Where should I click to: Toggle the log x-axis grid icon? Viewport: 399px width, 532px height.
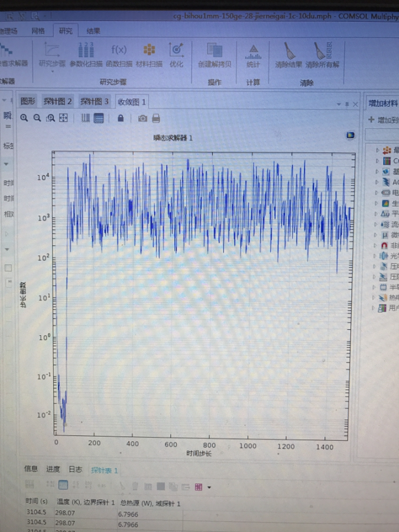click(x=86, y=118)
